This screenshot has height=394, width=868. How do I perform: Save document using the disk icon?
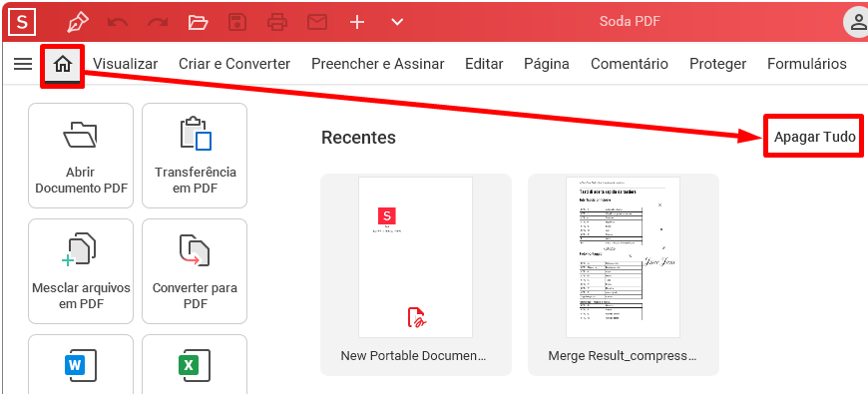click(x=237, y=22)
